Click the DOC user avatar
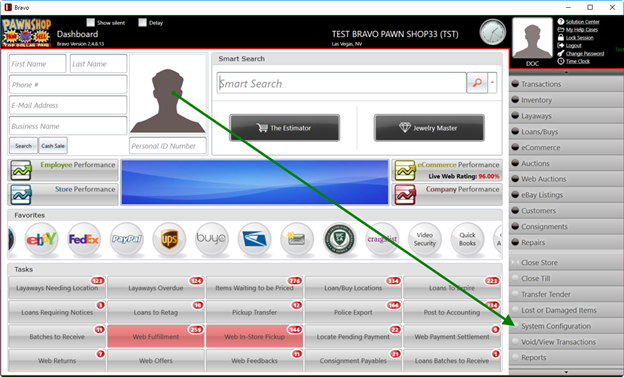Screen dimensions: 624x377 (x=532, y=39)
